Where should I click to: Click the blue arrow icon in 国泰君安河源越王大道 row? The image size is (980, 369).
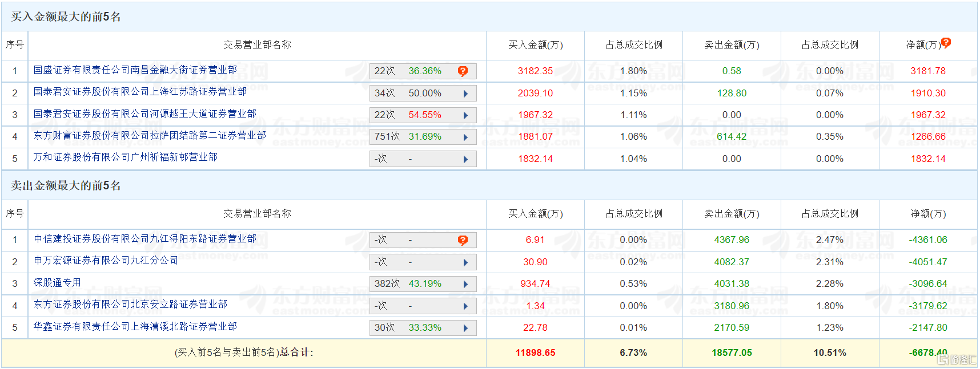465,115
